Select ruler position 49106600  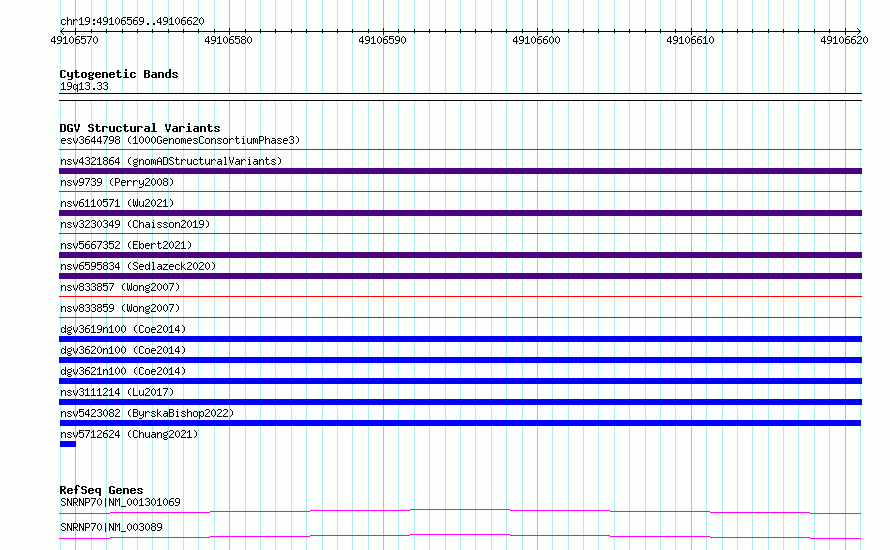pos(536,40)
